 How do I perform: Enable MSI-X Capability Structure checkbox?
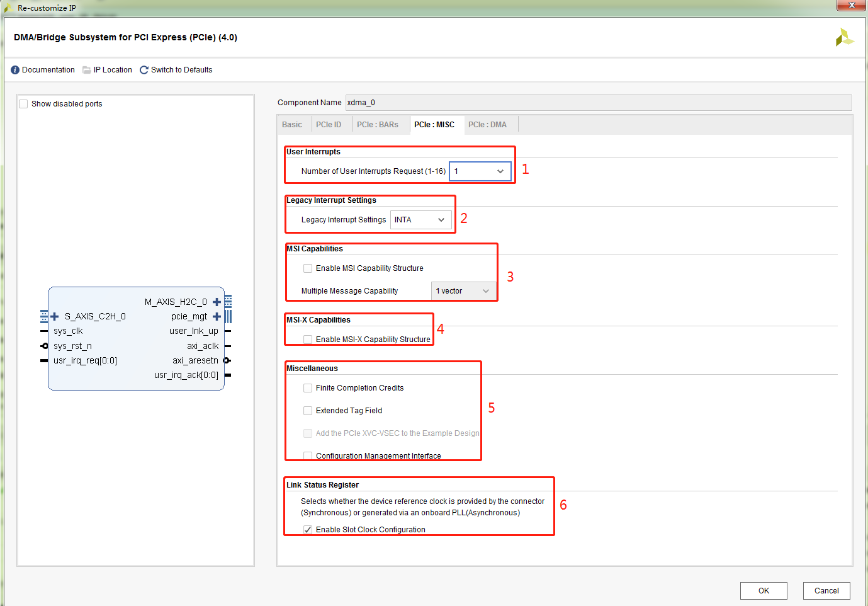point(308,340)
